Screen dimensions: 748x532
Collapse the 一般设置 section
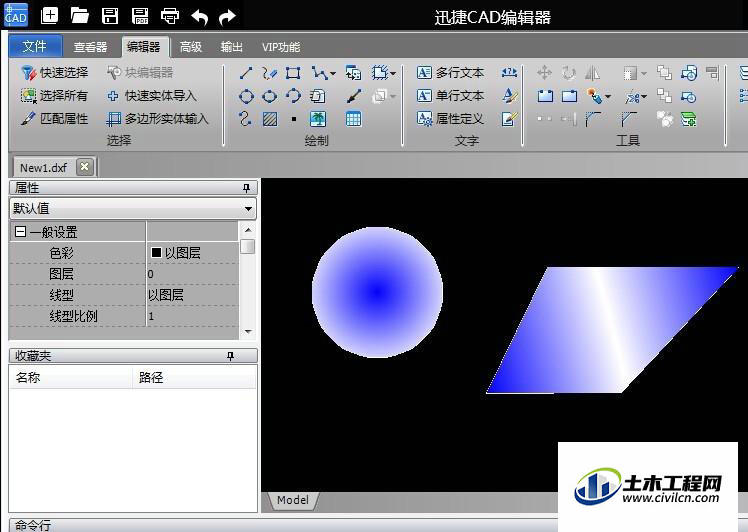tap(21, 232)
